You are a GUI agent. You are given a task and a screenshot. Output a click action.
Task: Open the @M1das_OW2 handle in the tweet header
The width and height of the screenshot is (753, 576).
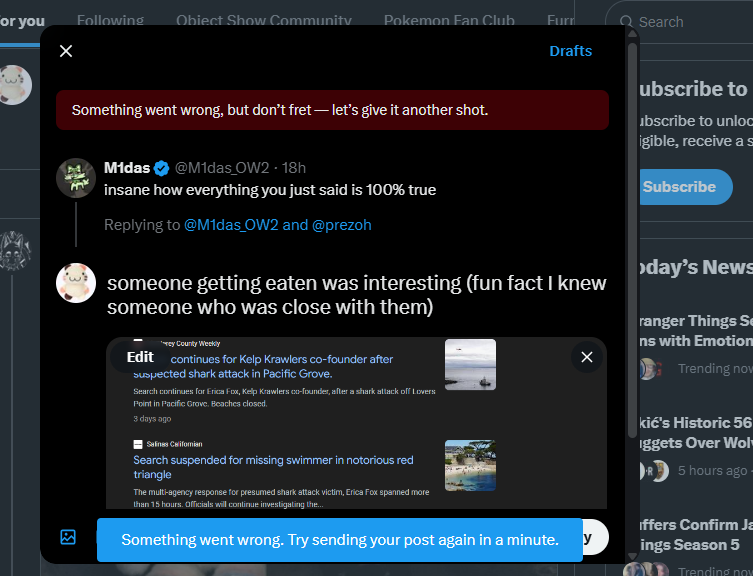click(222, 168)
